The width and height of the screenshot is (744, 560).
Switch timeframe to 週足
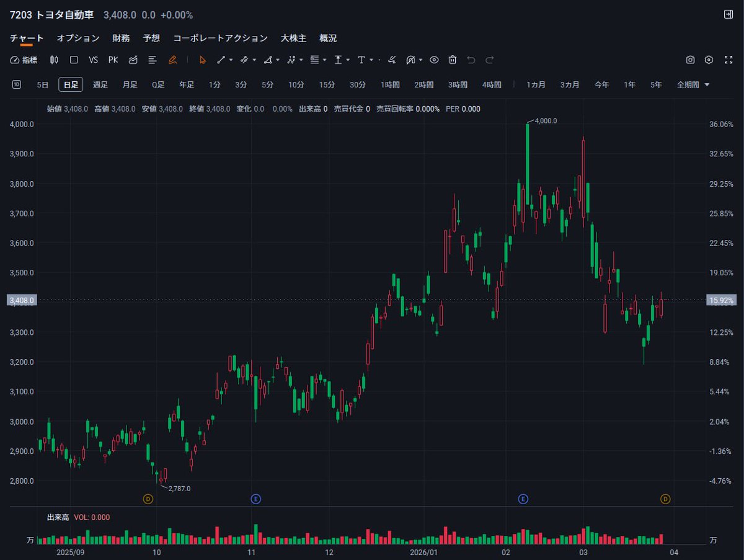coord(100,85)
